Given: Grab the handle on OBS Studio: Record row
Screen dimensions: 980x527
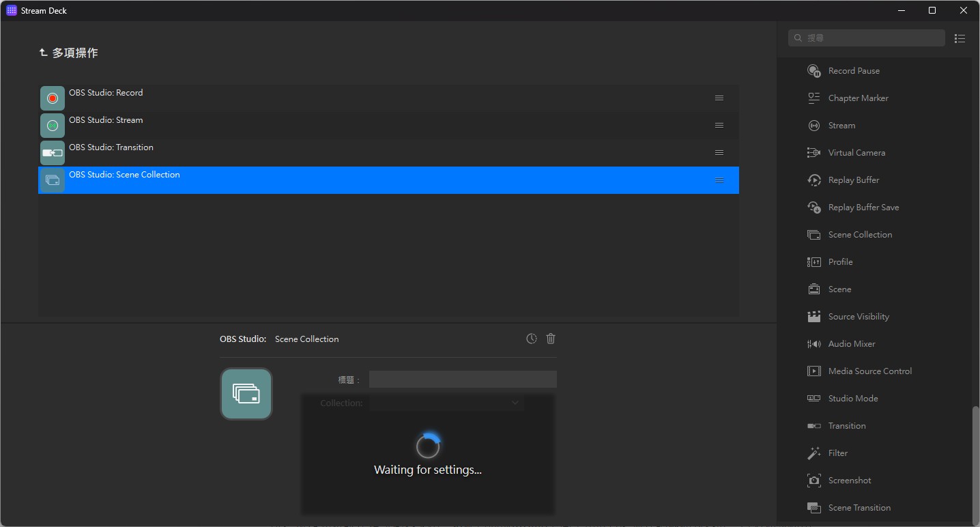Looking at the screenshot, I should tap(719, 98).
